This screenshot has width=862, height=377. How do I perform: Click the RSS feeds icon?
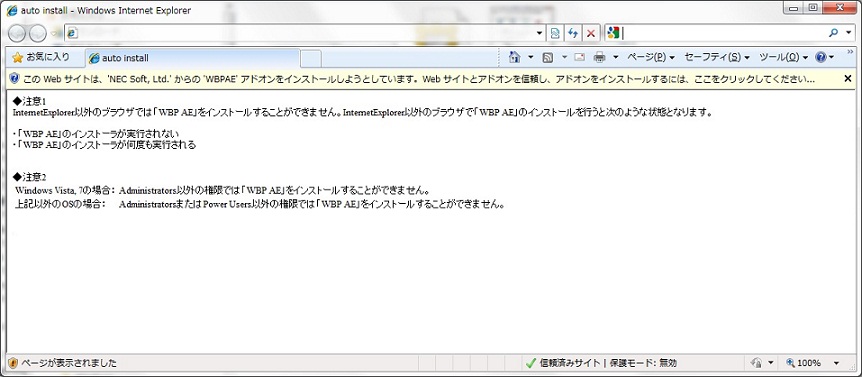tap(548, 57)
